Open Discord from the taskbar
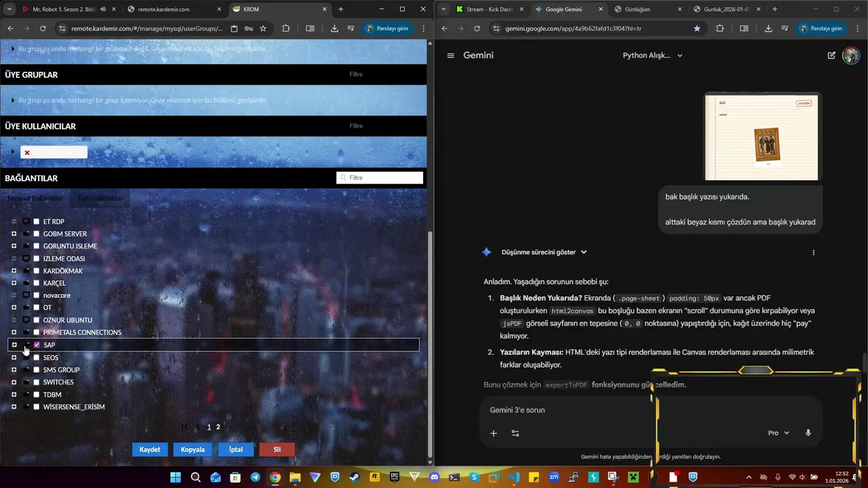The image size is (868, 488). (x=435, y=477)
